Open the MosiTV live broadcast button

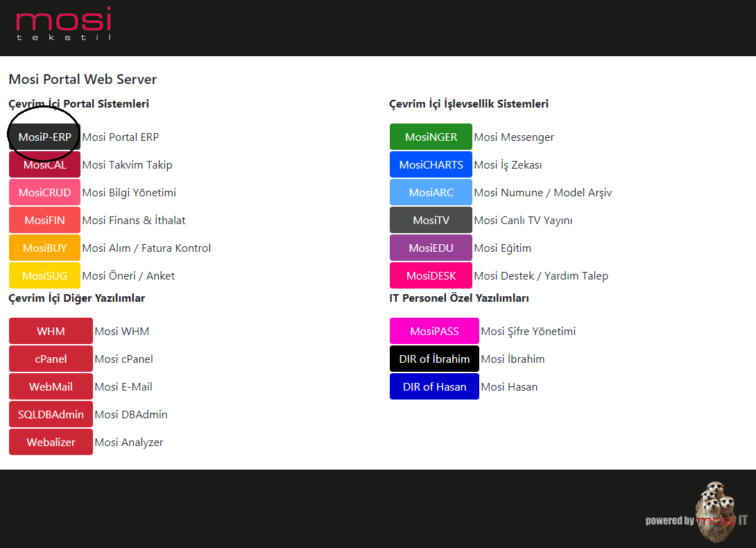(x=431, y=221)
